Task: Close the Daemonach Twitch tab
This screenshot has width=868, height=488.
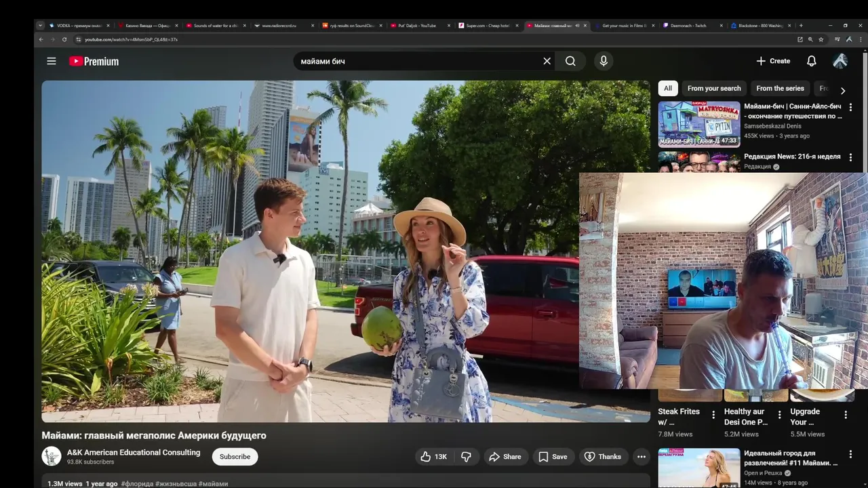Action: point(722,26)
